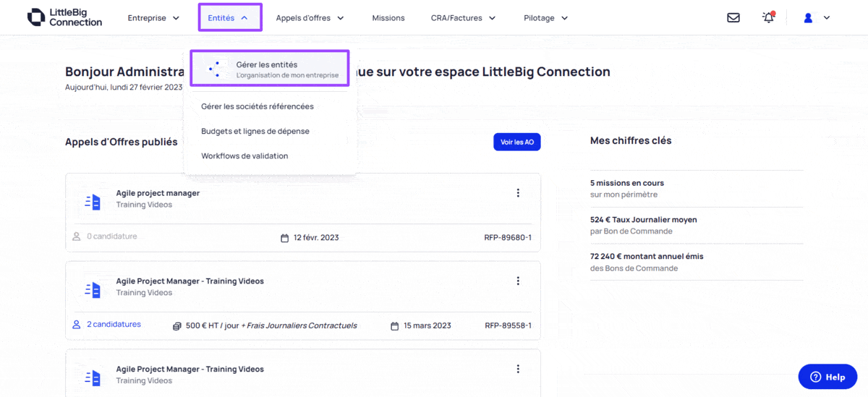Open the Help chat button
868x397 pixels.
827,377
